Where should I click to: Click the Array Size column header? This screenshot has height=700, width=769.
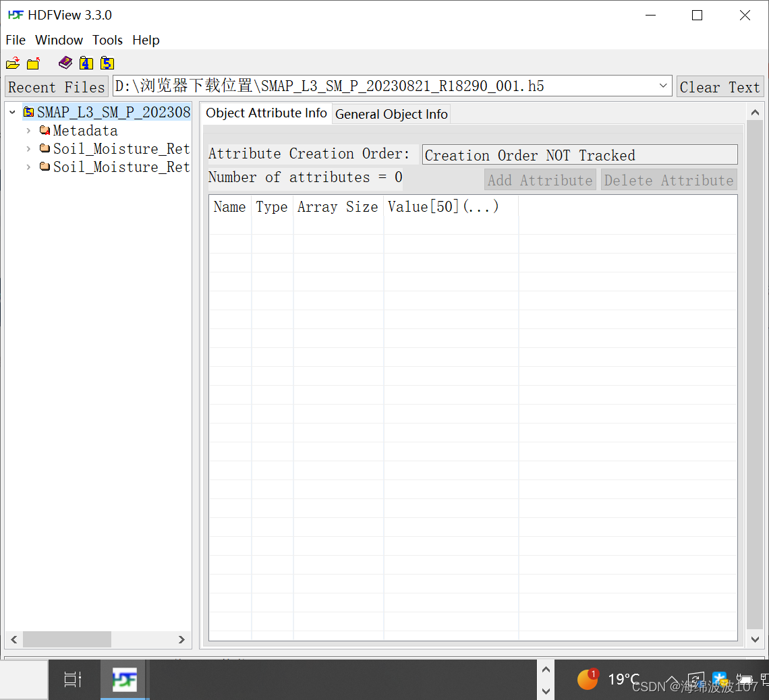coord(338,206)
